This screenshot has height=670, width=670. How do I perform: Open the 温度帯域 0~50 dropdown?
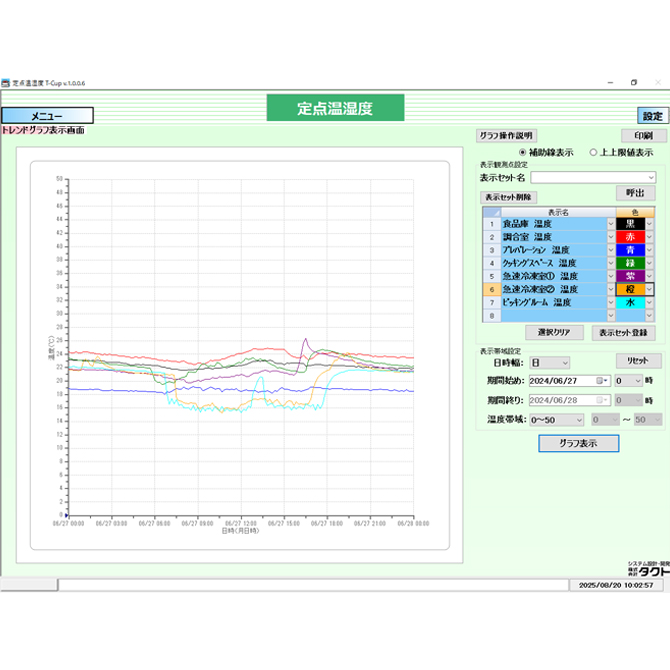pyautogui.click(x=556, y=420)
